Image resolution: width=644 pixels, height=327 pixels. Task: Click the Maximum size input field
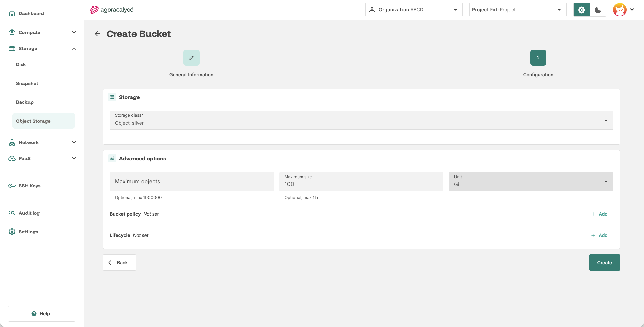361,182
